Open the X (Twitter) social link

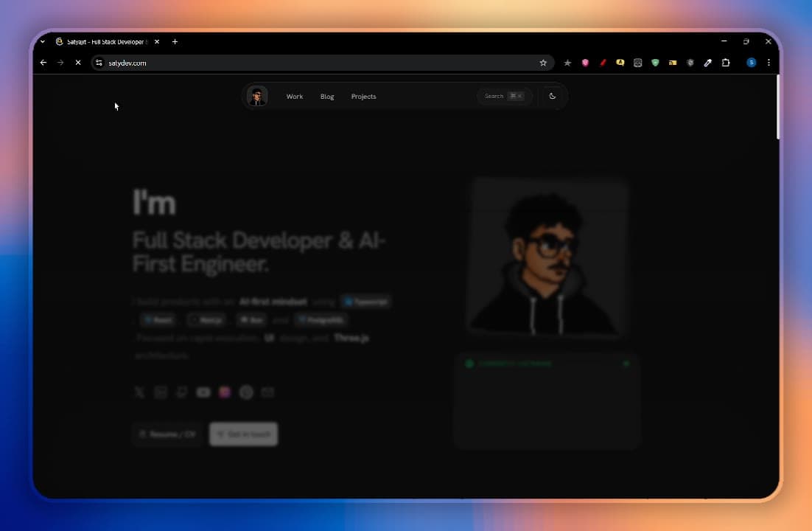[x=139, y=392]
